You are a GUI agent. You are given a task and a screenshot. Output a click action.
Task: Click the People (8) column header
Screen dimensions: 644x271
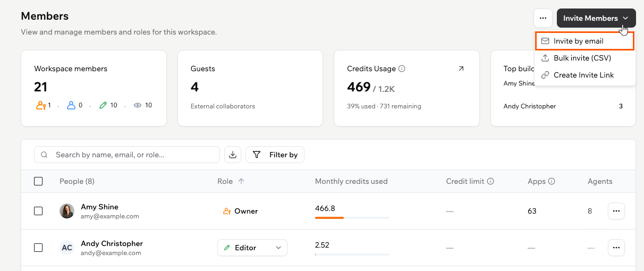pyautogui.click(x=77, y=181)
